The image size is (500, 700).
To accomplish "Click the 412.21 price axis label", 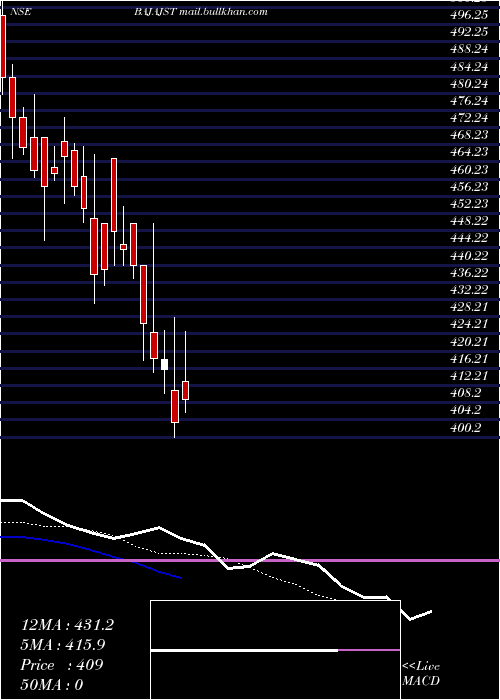I will [x=469, y=376].
